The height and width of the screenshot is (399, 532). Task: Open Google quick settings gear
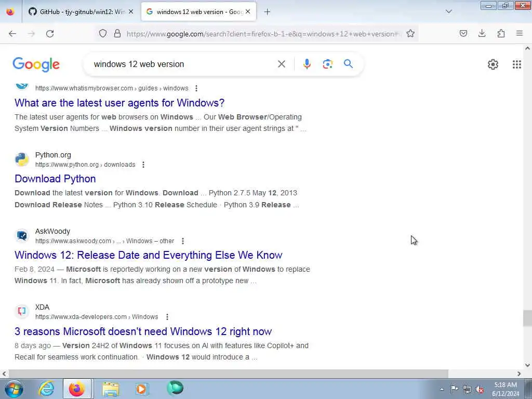click(493, 64)
